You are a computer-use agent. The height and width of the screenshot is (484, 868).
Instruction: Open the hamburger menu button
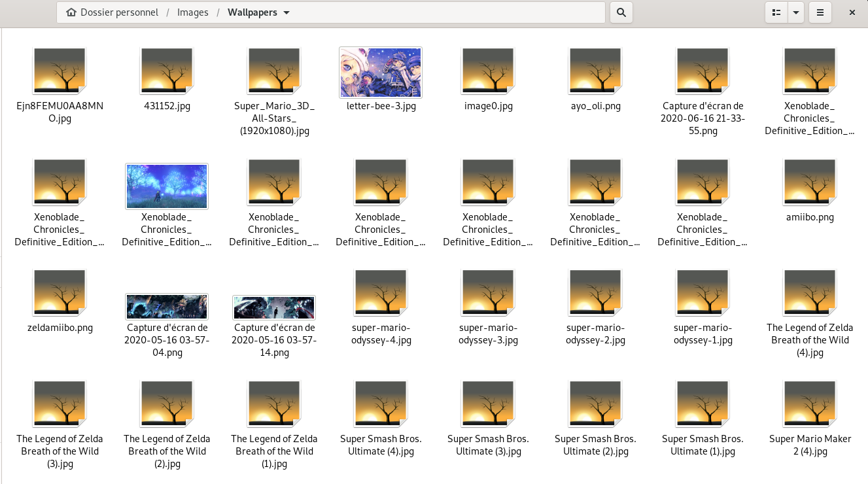click(x=820, y=12)
